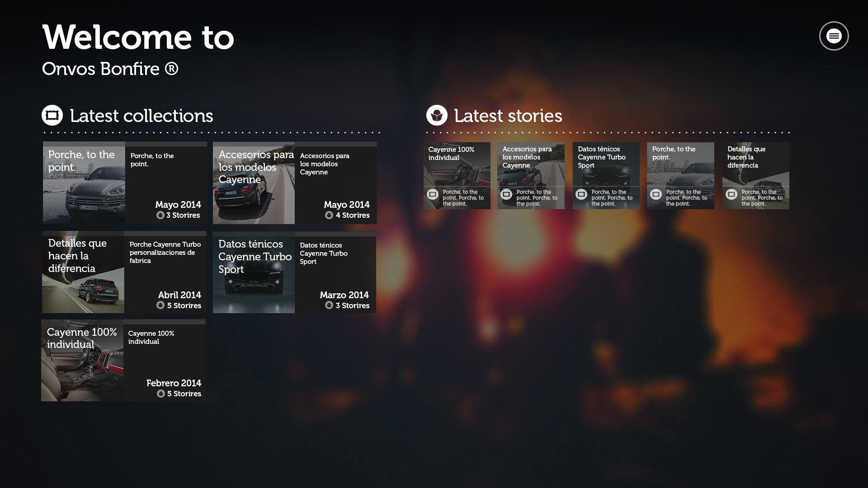This screenshot has width=868, height=488.
Task: Click stories icon beside '5 Storires' Abril 2014
Action: pyautogui.click(x=160, y=305)
